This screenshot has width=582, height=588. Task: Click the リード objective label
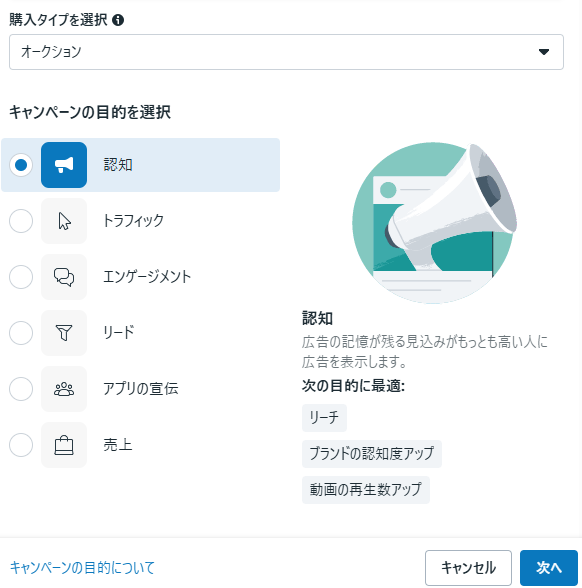pyautogui.click(x=119, y=333)
